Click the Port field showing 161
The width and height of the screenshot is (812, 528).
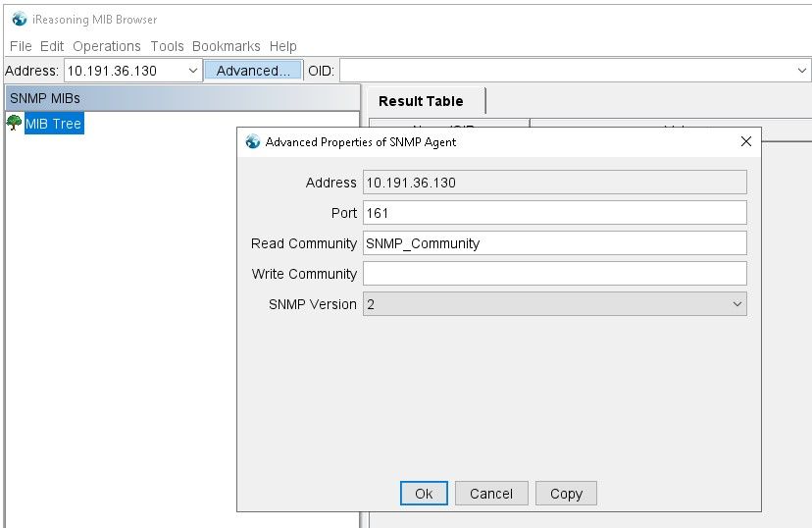click(555, 213)
